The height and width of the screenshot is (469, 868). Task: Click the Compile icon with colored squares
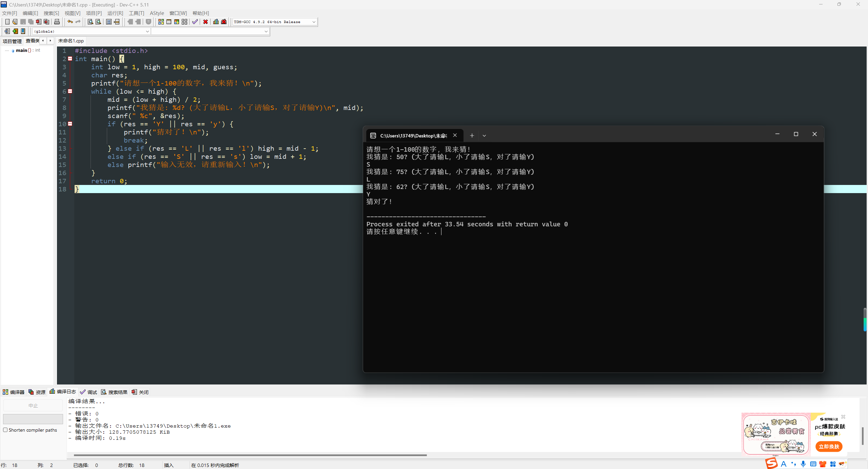[x=161, y=22]
